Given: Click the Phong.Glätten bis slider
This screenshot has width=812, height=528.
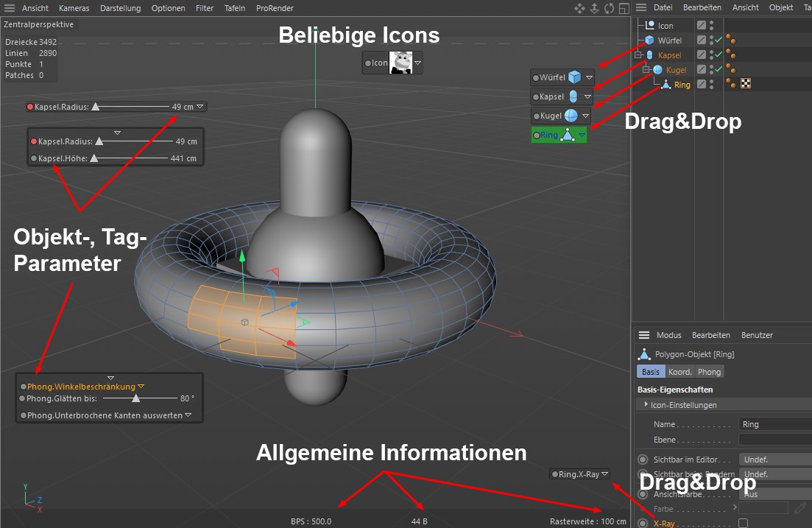Looking at the screenshot, I should click(x=136, y=398).
